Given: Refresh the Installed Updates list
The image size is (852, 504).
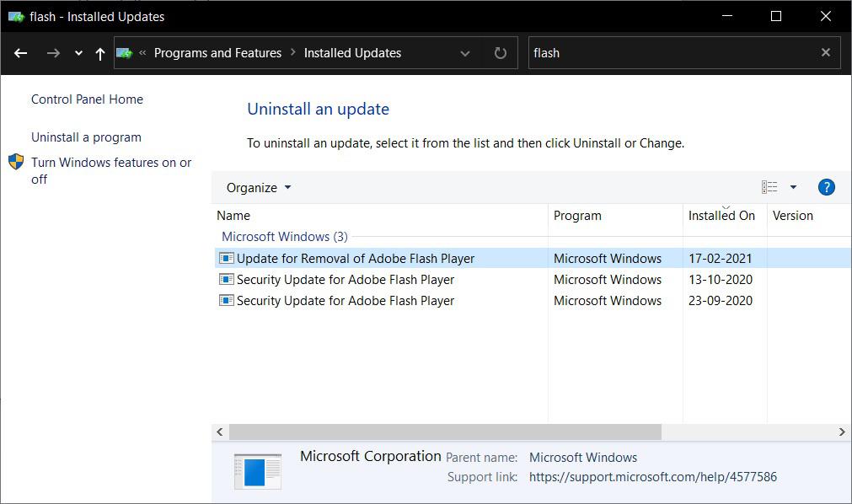Looking at the screenshot, I should click(501, 53).
